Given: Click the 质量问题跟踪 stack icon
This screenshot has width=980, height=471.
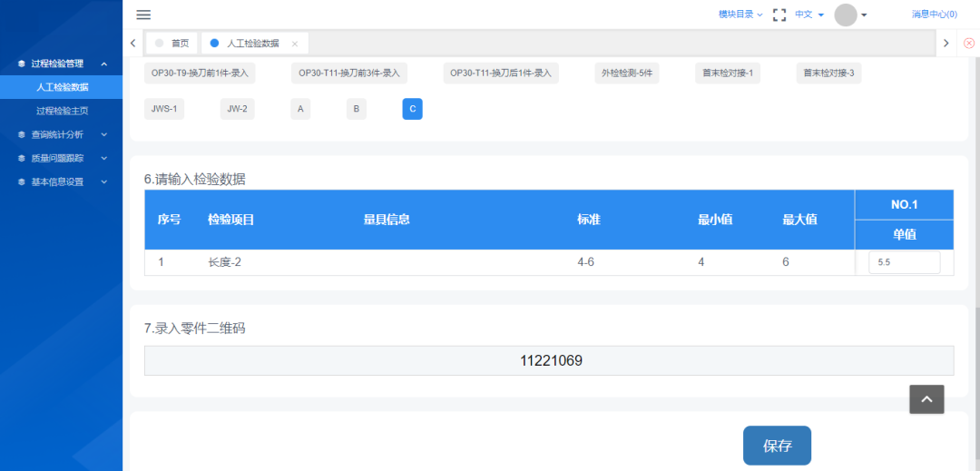Looking at the screenshot, I should pyautogui.click(x=21, y=158).
